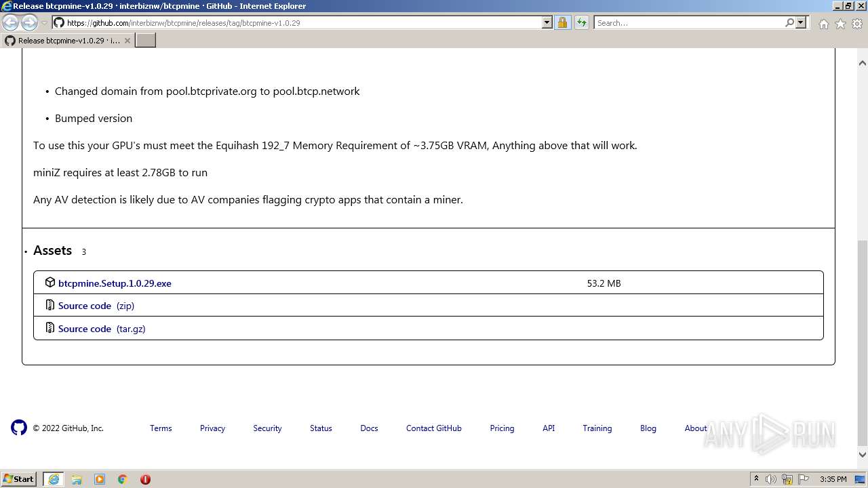Viewport: 868px width, 488px height.
Task: Open the address bar history dropdown
Action: pyautogui.click(x=547, y=22)
